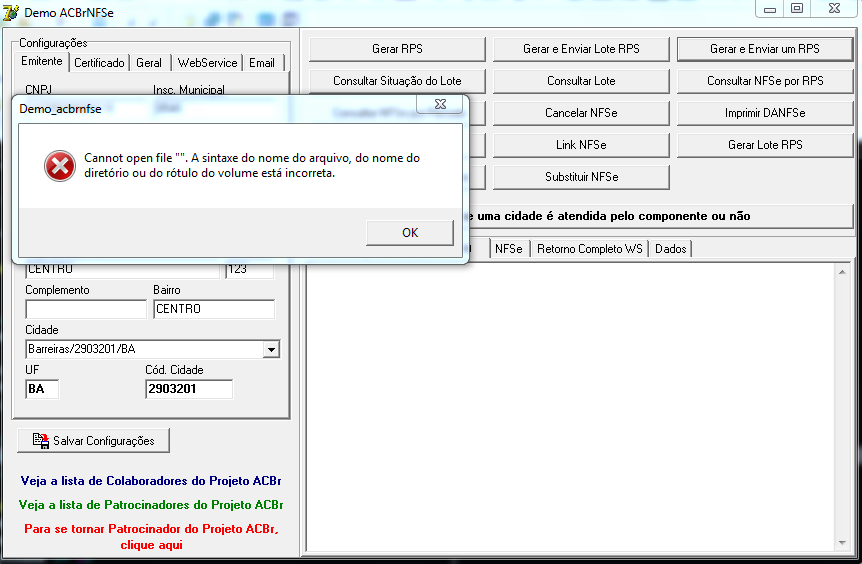Click Veja a lista de Colaboradores link
This screenshot has height=564, width=862.
[151, 481]
